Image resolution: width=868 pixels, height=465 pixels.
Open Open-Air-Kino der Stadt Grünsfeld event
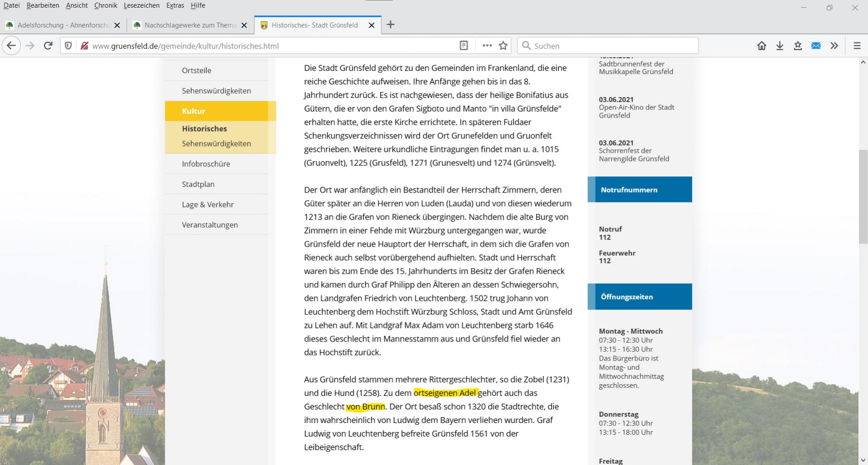tap(636, 111)
